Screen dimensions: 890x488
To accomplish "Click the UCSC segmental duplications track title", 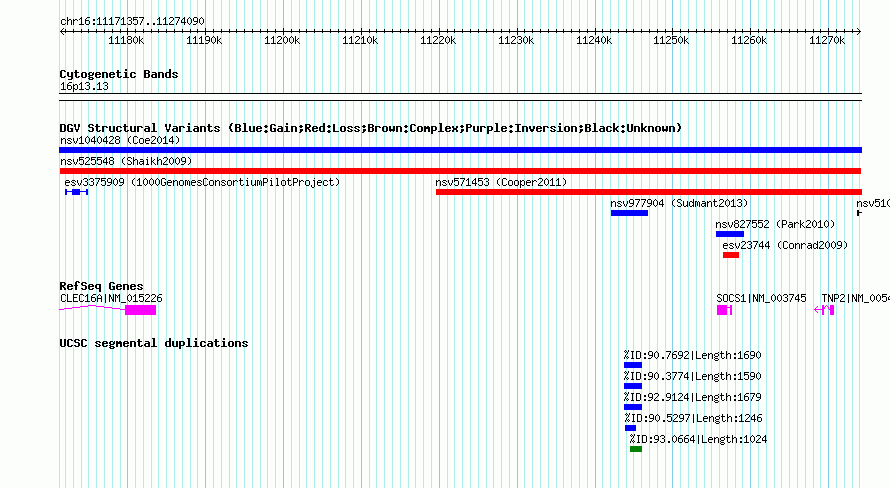I will tap(154, 343).
